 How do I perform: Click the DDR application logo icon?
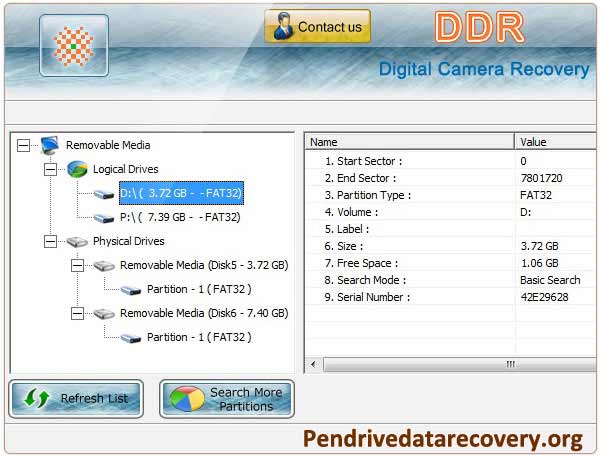[x=73, y=45]
